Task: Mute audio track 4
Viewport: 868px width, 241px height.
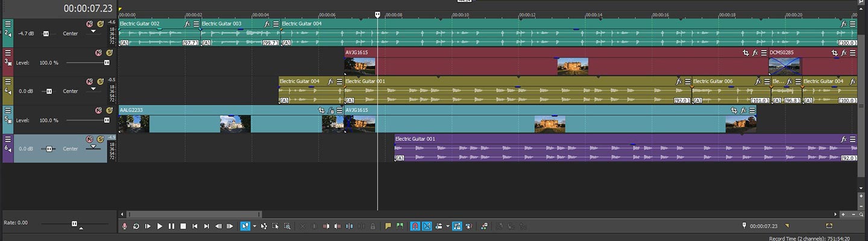Action: pyautogui.click(x=89, y=81)
